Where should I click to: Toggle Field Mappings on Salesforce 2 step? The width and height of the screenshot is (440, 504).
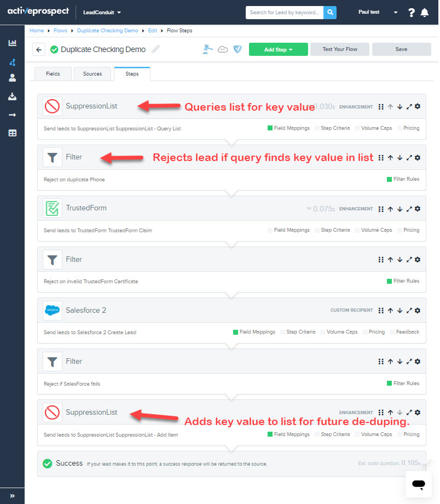[254, 332]
